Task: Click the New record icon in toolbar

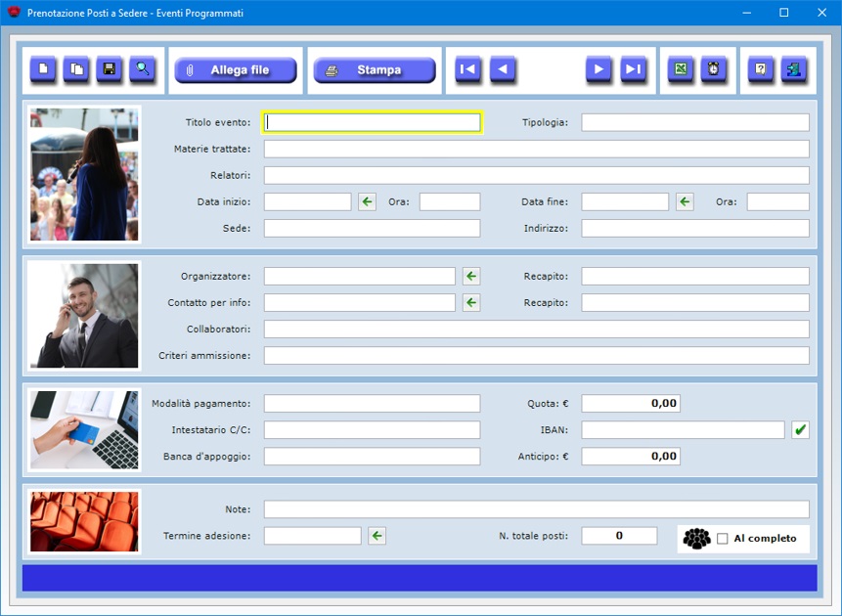Action: pos(43,69)
